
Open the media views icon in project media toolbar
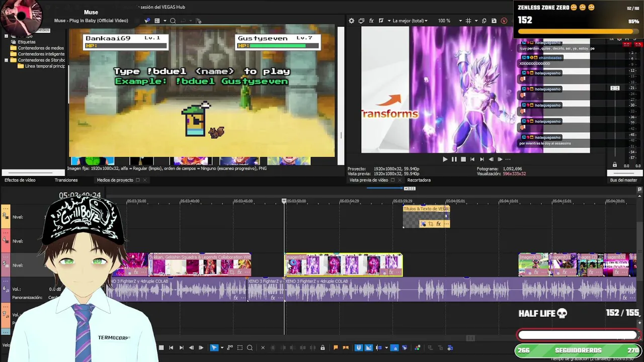point(157,21)
